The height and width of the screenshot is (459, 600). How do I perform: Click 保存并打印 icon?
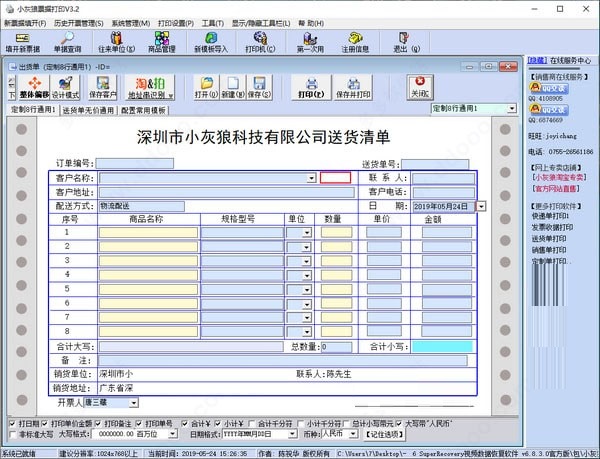pyautogui.click(x=353, y=87)
